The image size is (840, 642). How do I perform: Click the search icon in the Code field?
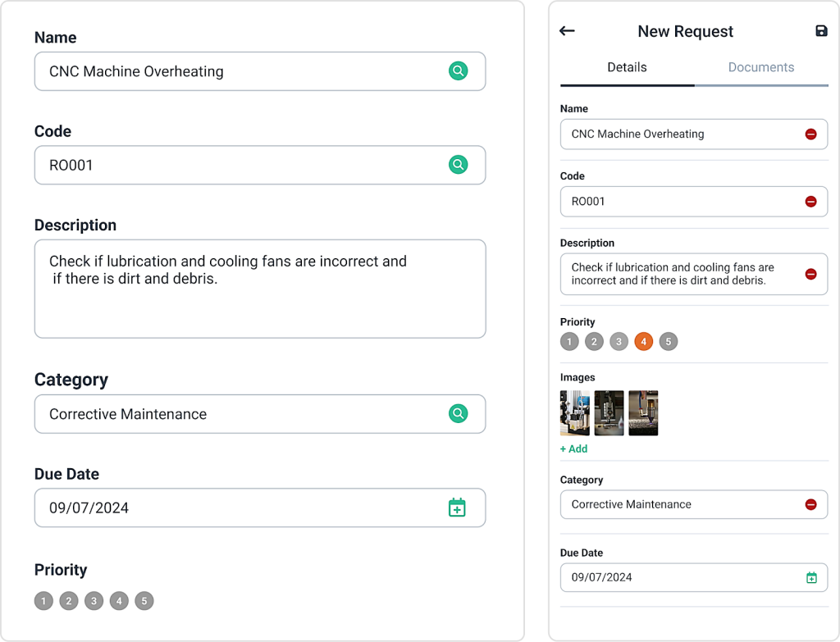458,165
